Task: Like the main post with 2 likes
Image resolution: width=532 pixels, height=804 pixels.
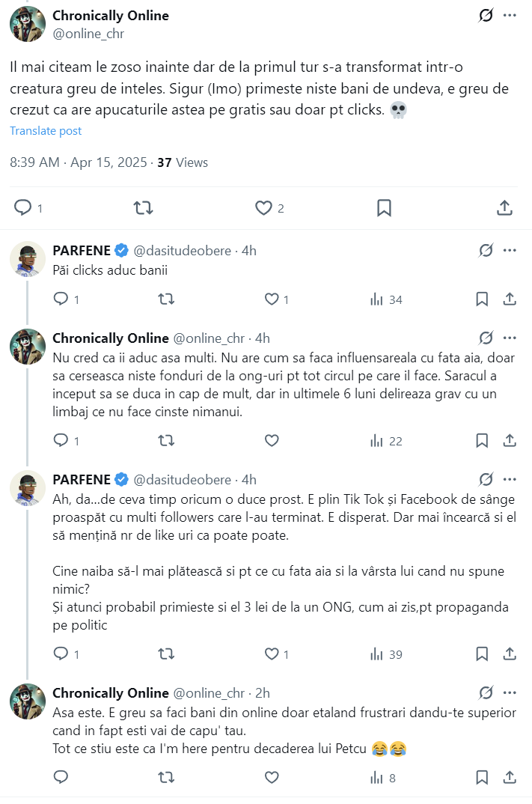Action: click(x=263, y=208)
